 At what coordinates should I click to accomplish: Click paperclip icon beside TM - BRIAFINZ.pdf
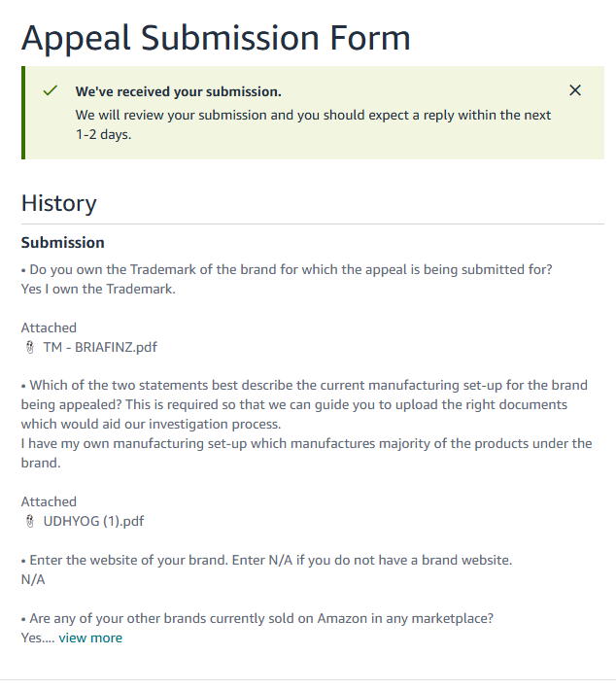[x=28, y=347]
